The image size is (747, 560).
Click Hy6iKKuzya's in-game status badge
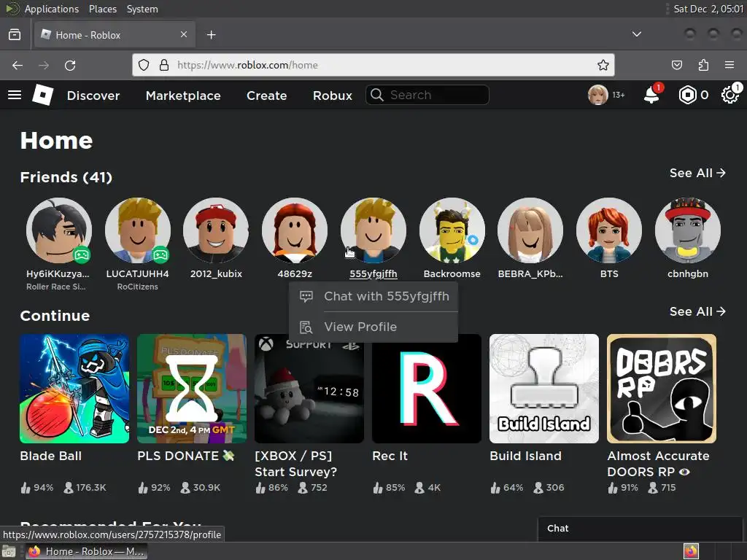point(82,254)
